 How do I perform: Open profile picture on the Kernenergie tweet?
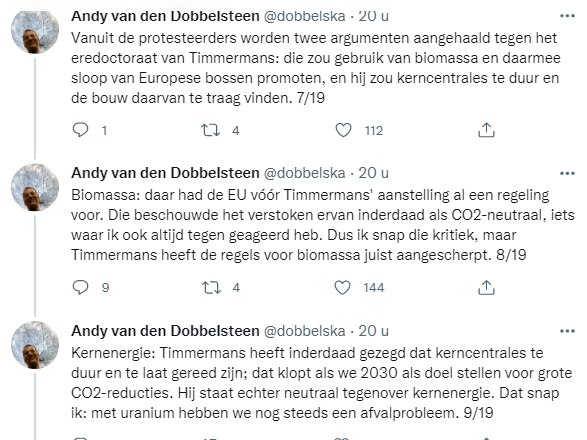tap(35, 345)
